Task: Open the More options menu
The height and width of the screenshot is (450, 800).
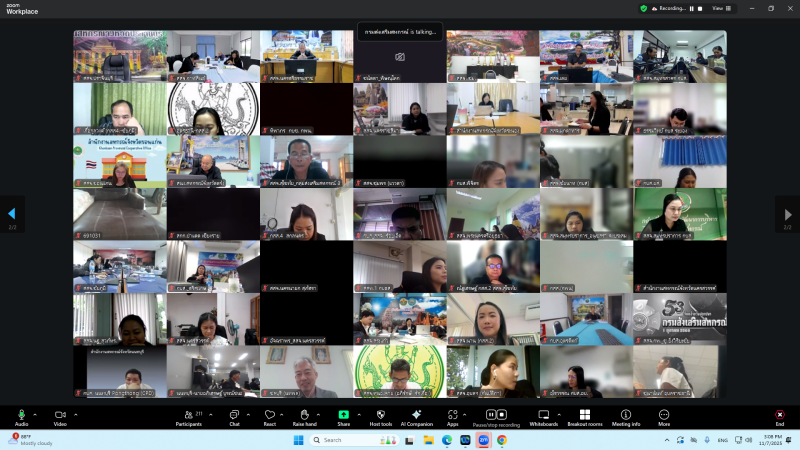Action: (664, 414)
